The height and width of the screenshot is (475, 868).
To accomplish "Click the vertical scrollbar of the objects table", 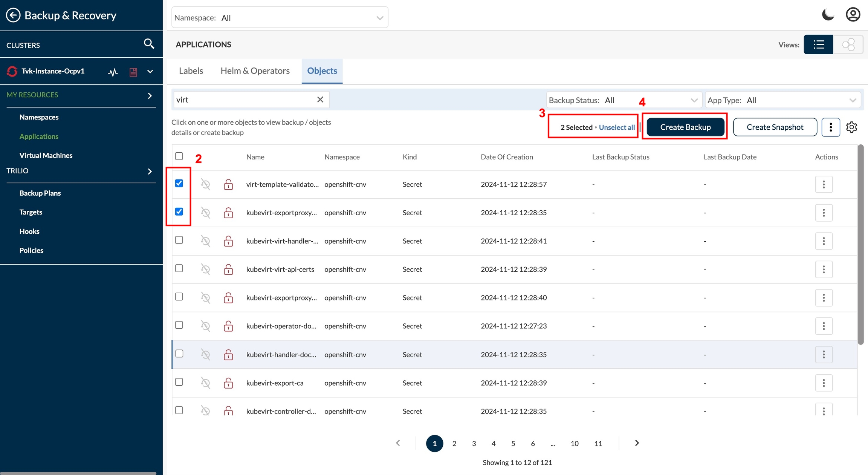I will coord(860,245).
